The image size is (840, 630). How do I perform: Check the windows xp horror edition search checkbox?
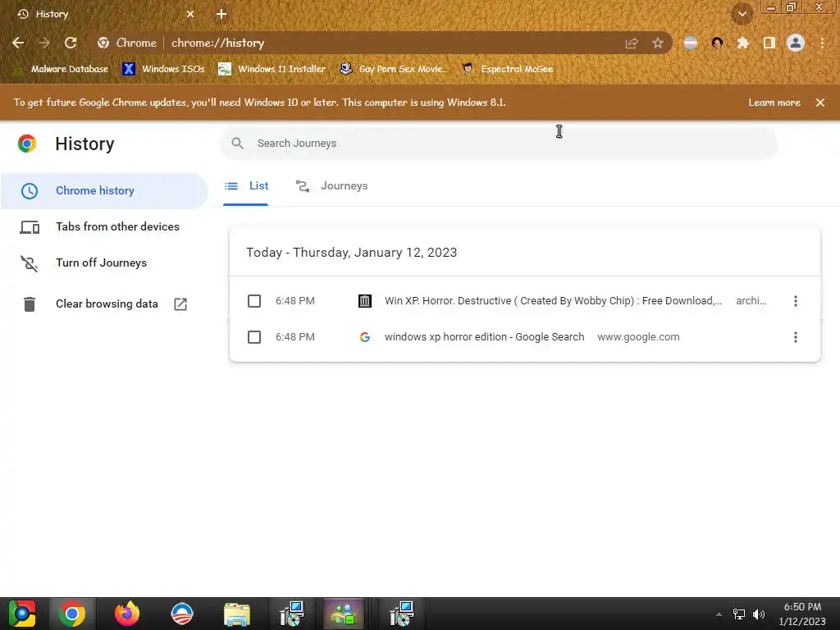pyautogui.click(x=254, y=337)
